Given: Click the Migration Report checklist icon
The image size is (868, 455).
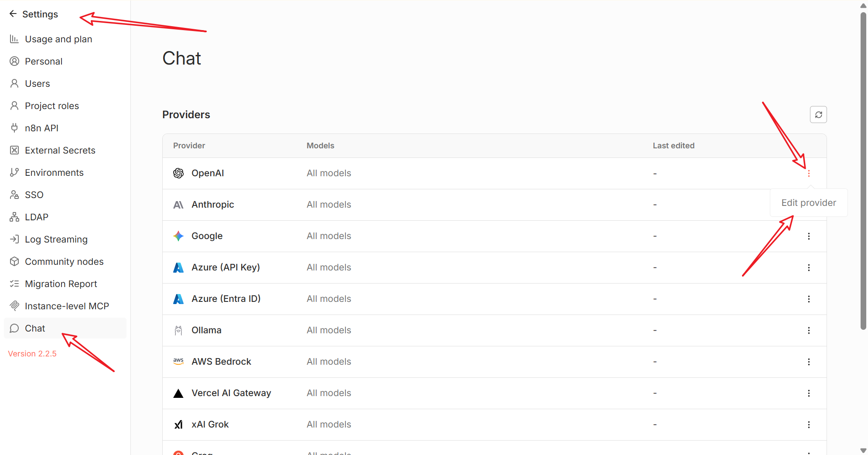Looking at the screenshot, I should 14,284.
